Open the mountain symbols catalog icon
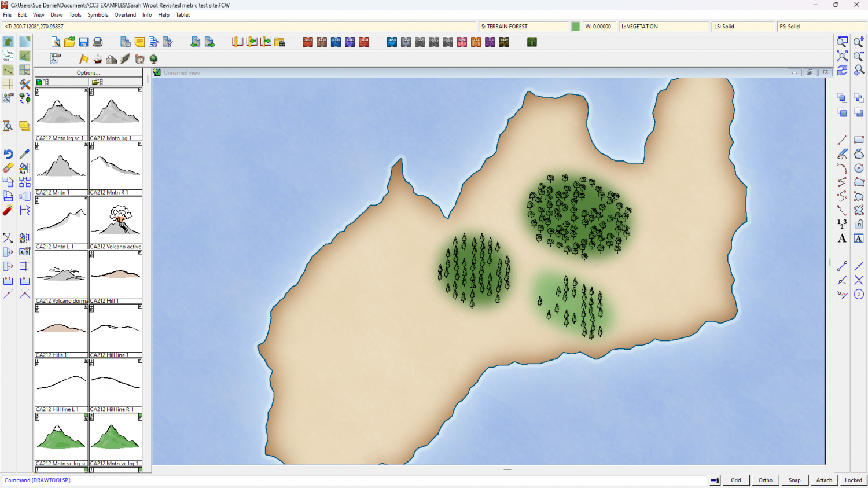868x488 pixels. pyautogui.click(x=112, y=59)
